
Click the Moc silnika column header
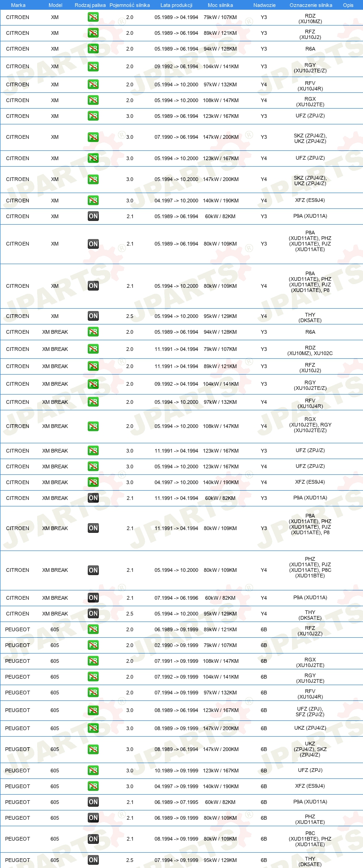pos(220,5)
